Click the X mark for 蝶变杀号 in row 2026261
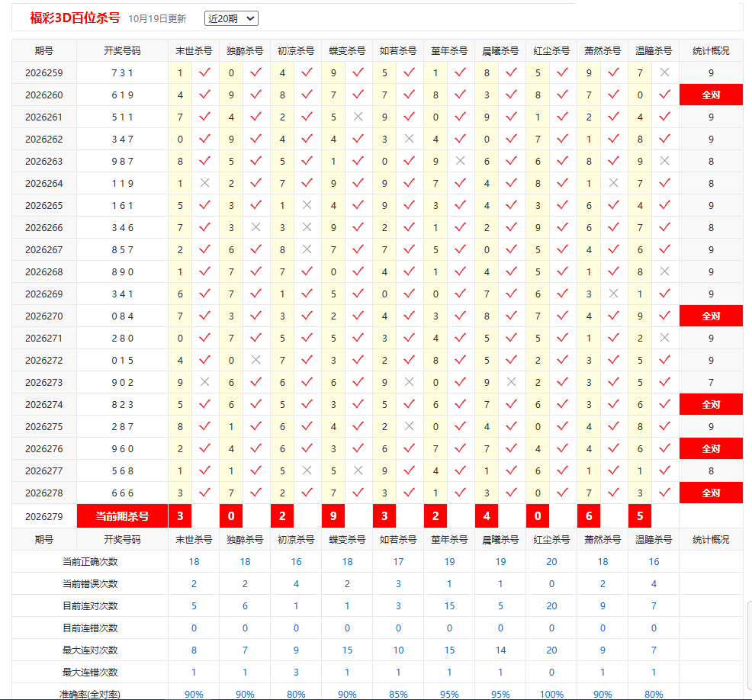This screenshot has height=700, width=752. point(358,117)
